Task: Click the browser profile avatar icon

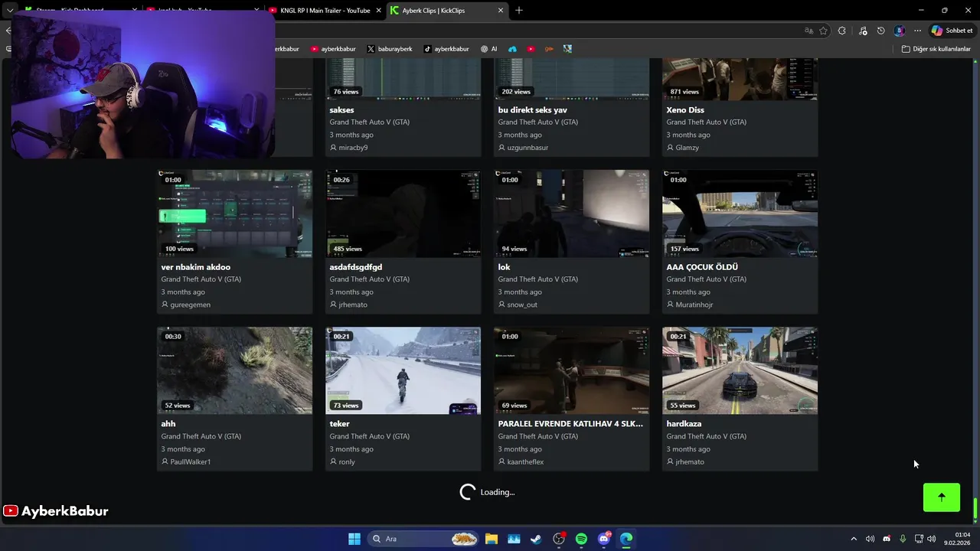Action: click(900, 31)
